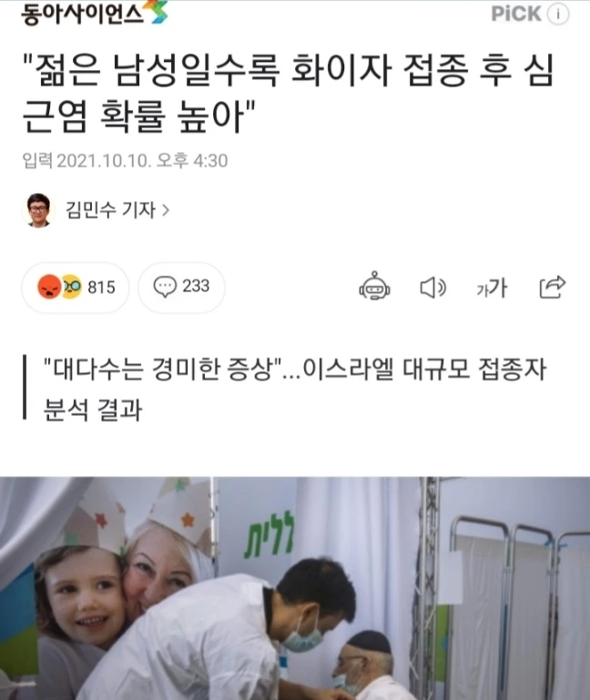
Task: Tap the share arrow icon
Action: [x=553, y=287]
